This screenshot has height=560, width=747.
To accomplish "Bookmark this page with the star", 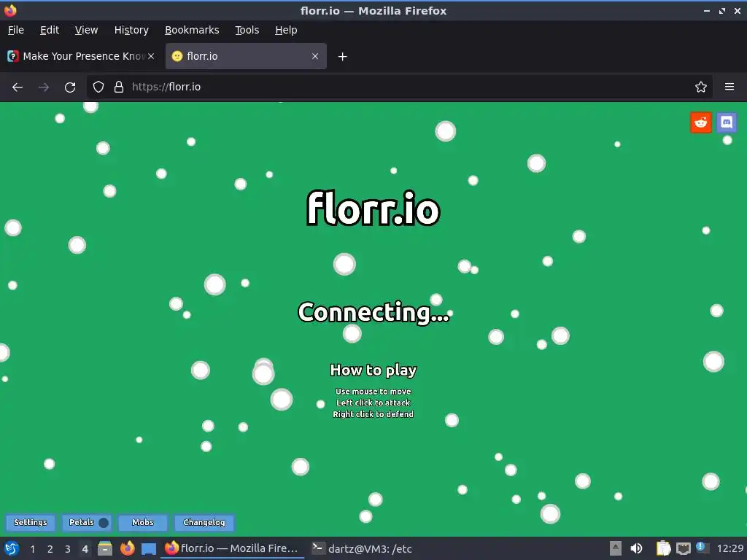I will [700, 87].
